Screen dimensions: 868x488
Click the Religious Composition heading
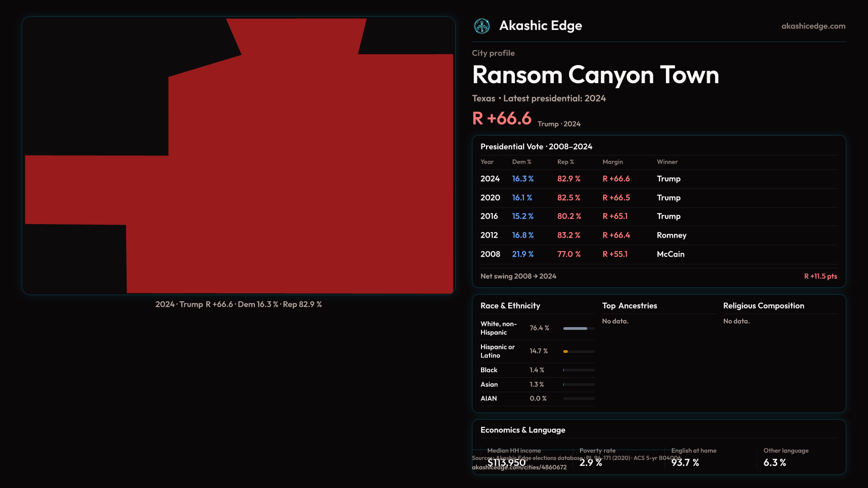763,306
